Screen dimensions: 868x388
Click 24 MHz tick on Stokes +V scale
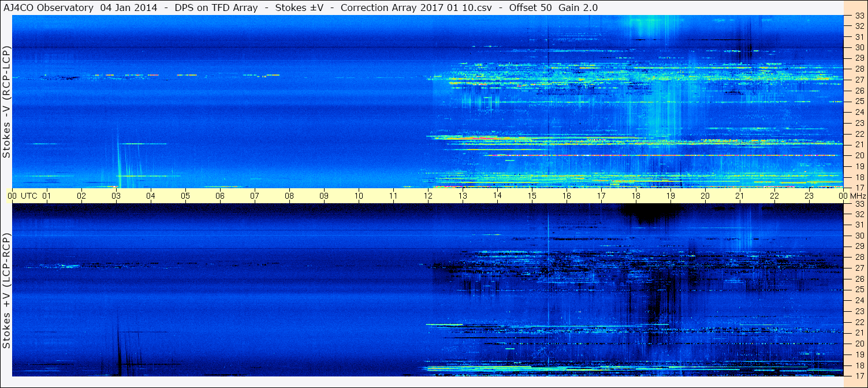tap(859, 300)
